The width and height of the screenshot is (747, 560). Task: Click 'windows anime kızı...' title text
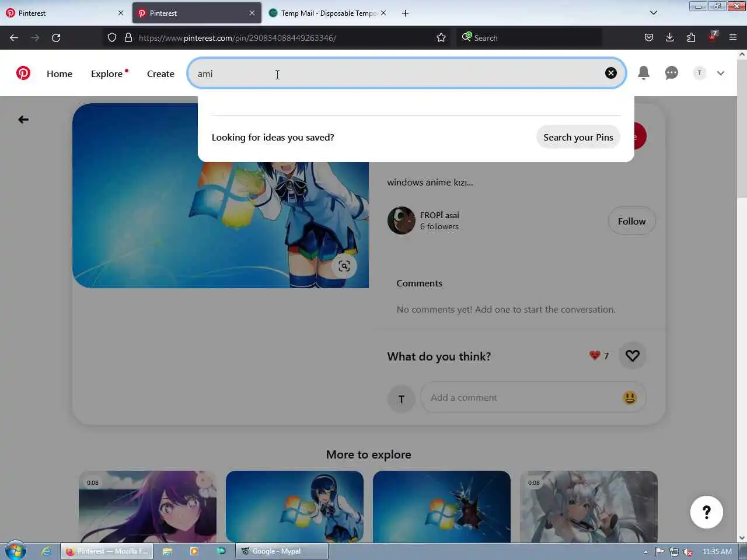tap(430, 183)
